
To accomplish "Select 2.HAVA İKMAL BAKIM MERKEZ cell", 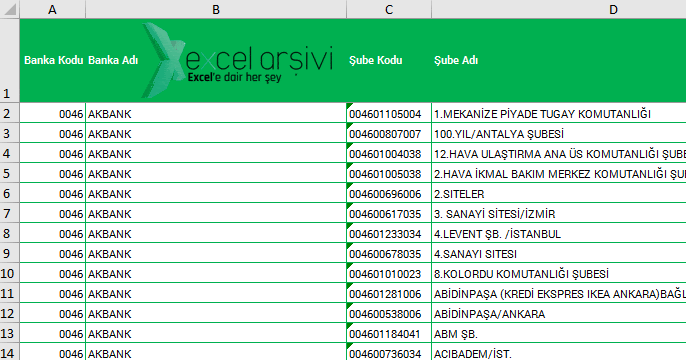I will tap(559, 174).
